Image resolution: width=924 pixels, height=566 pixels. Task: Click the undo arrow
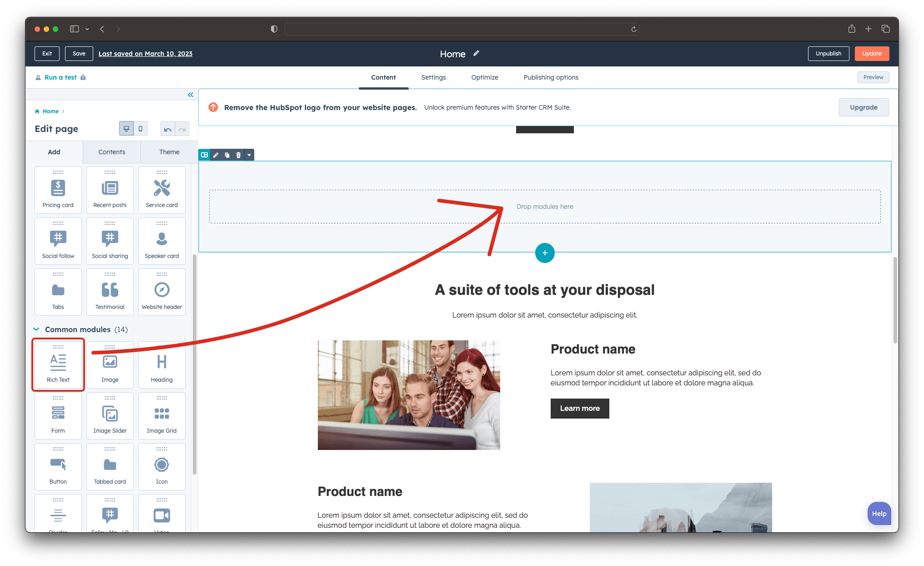(167, 129)
